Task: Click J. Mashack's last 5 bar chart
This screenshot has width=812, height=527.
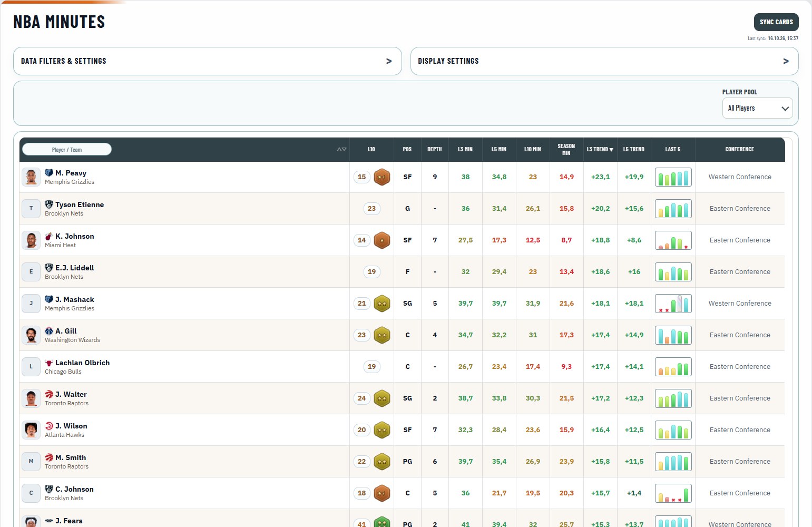Action: click(673, 304)
